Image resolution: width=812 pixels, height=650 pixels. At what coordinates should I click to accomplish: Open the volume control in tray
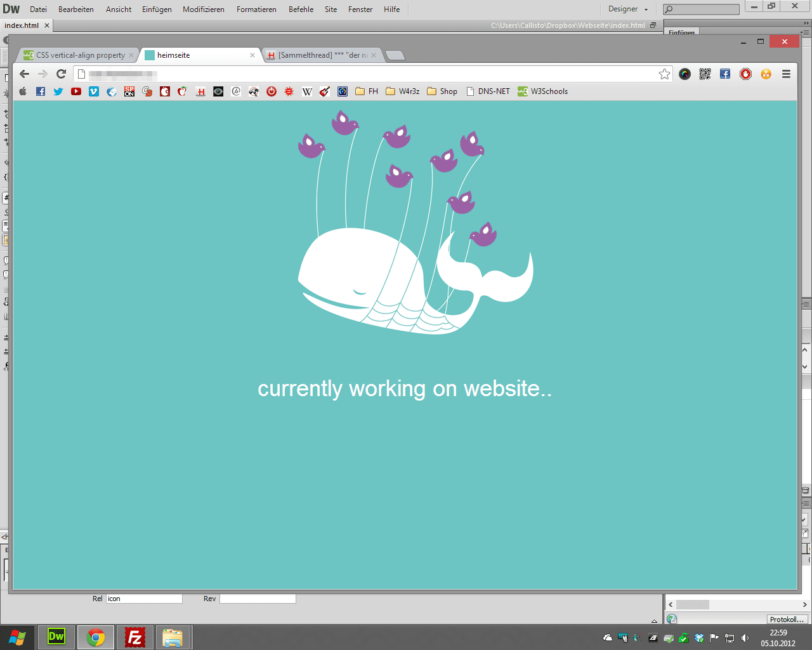click(x=745, y=638)
